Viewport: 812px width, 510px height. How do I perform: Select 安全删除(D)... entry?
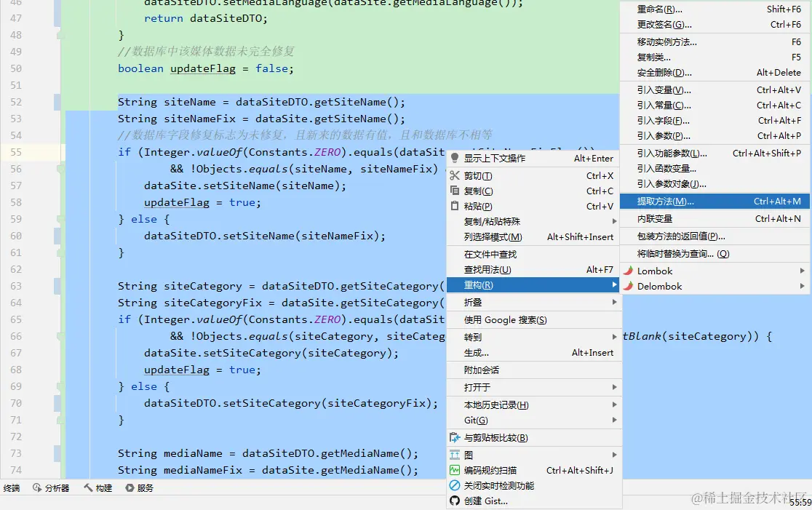pyautogui.click(x=716, y=73)
